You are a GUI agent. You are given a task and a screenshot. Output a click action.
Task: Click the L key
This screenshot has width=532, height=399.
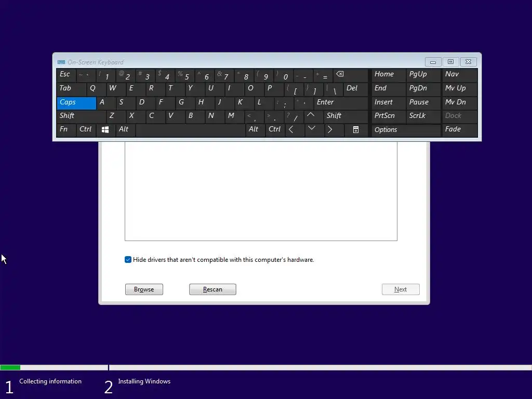pyautogui.click(x=264, y=103)
